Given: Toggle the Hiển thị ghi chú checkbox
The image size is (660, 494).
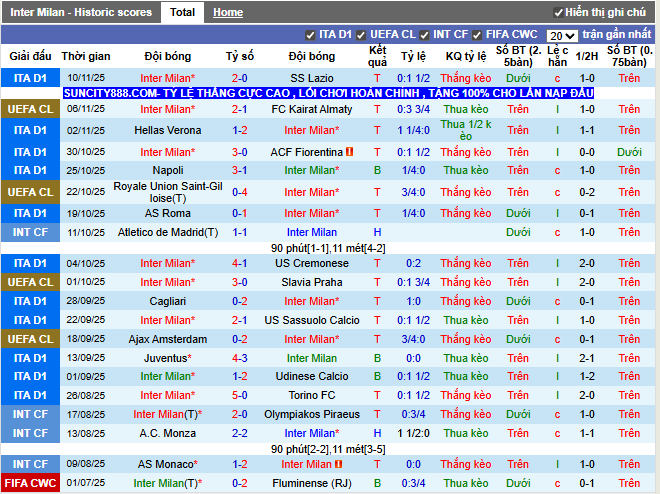Looking at the screenshot, I should click(x=559, y=13).
